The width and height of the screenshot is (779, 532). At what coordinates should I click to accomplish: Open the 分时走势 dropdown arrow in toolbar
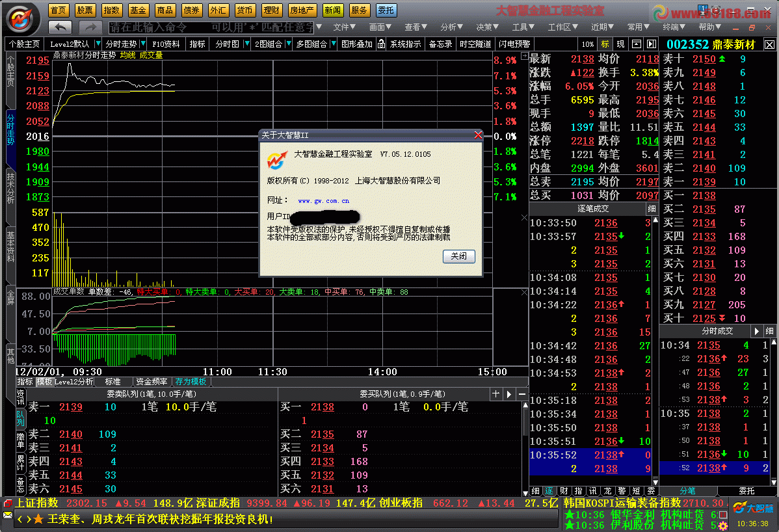tap(142, 44)
